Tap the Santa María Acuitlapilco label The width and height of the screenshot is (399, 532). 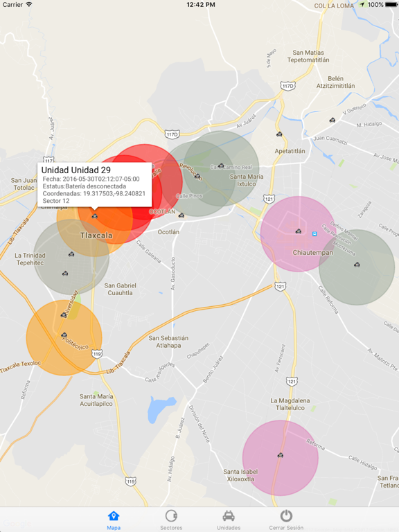pyautogui.click(x=96, y=400)
